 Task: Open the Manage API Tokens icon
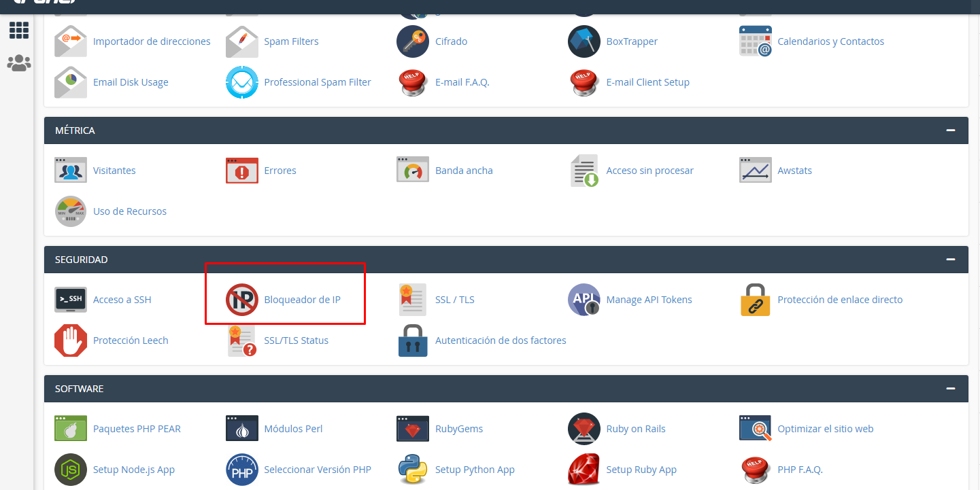point(584,300)
